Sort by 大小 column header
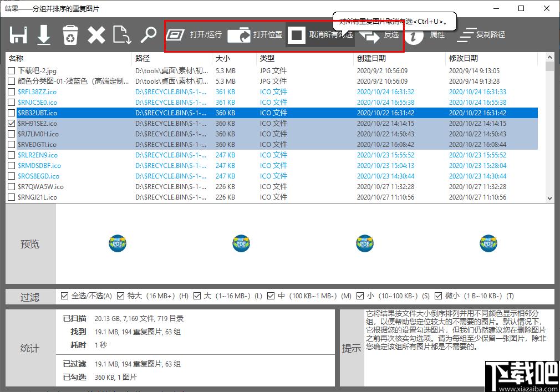560x392 pixels. tap(235, 58)
